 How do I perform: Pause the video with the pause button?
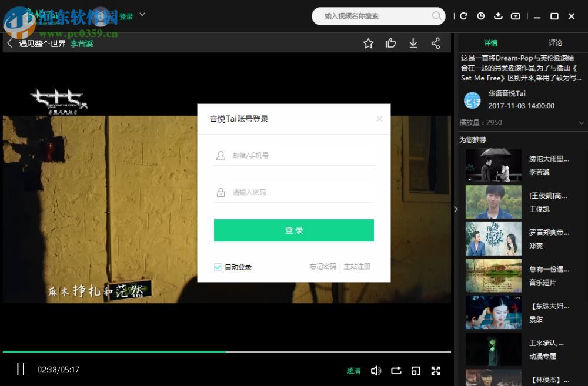click(21, 370)
